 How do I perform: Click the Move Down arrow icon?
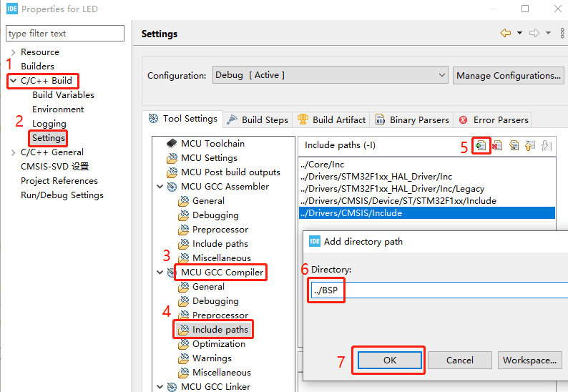[547, 146]
